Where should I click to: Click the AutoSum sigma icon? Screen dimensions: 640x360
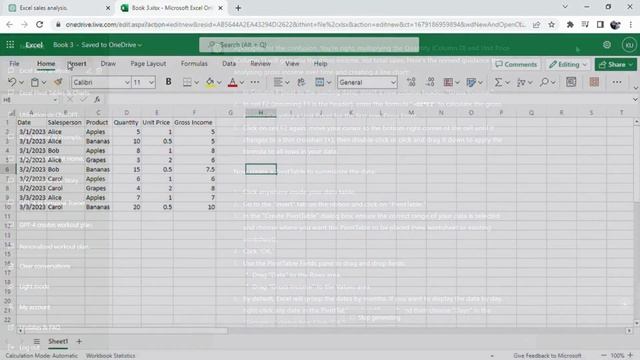tap(498, 82)
